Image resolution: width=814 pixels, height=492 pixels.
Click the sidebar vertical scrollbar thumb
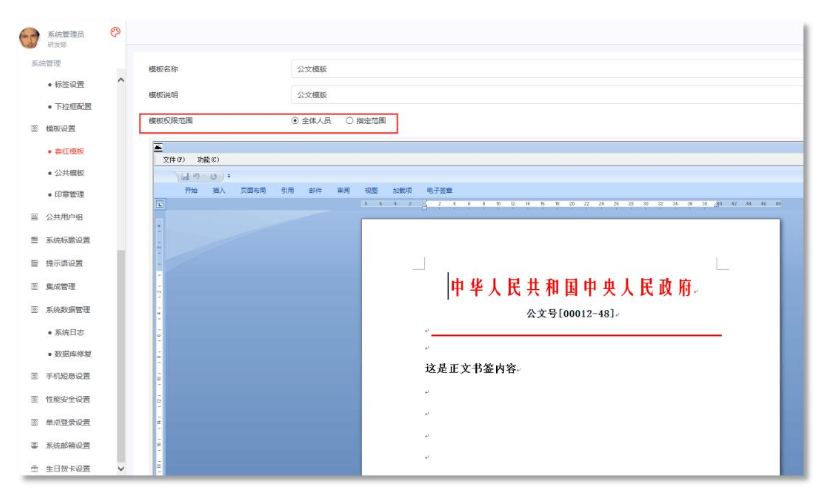tap(121, 356)
